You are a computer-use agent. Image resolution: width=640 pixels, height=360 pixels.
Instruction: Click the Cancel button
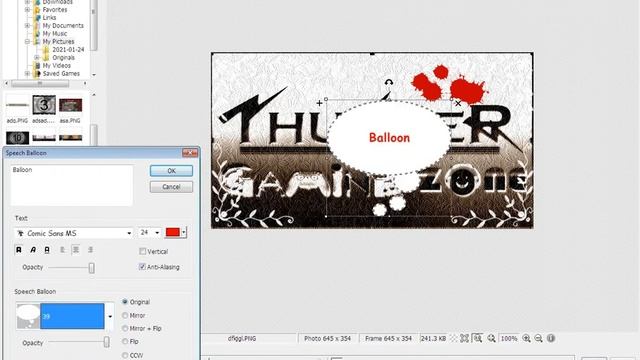click(171, 187)
